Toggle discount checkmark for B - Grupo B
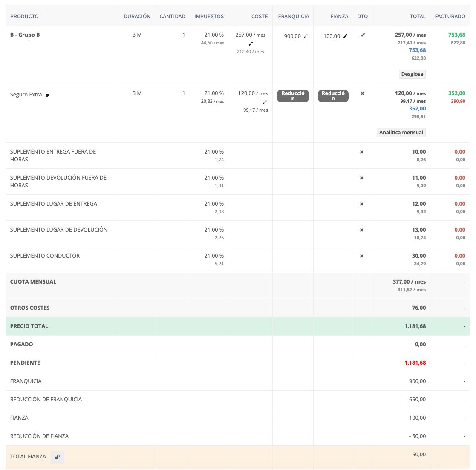This screenshot has height=470, width=476. (x=363, y=35)
